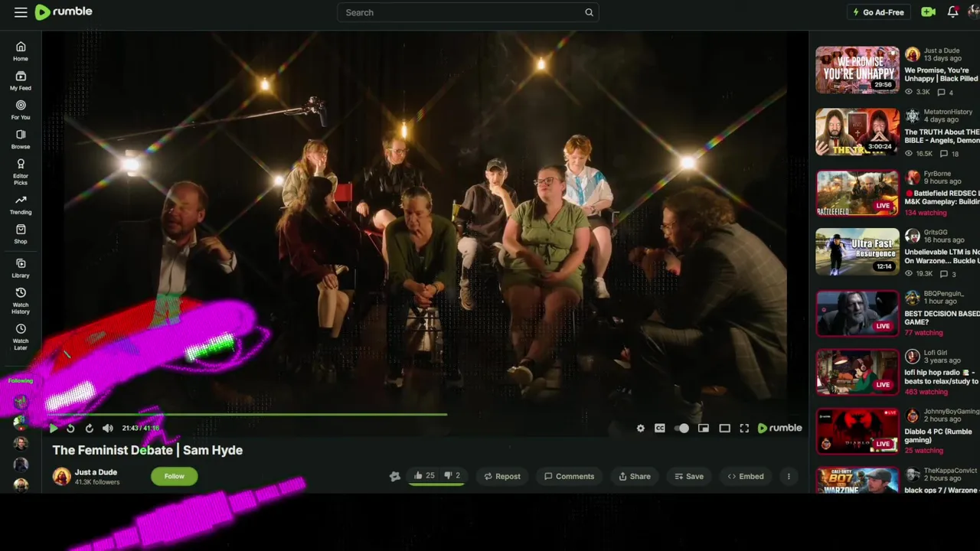Screen dimensions: 980x551
Task: Click the rewind (counter-clockwise) arrow in player
Action: click(x=70, y=429)
